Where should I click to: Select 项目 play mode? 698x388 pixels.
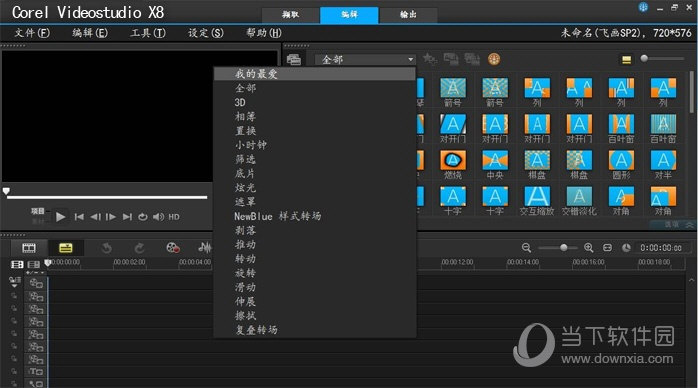[38, 211]
